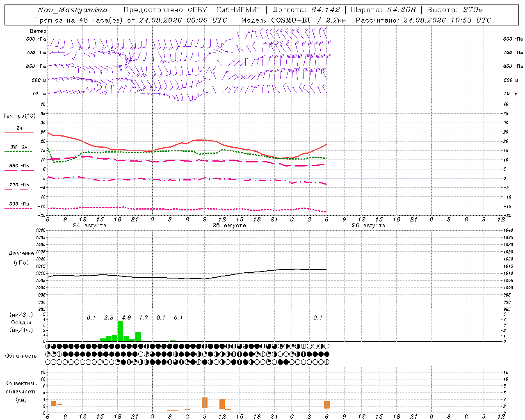
Task: Click the 24 августа date label
Action: tap(90, 226)
